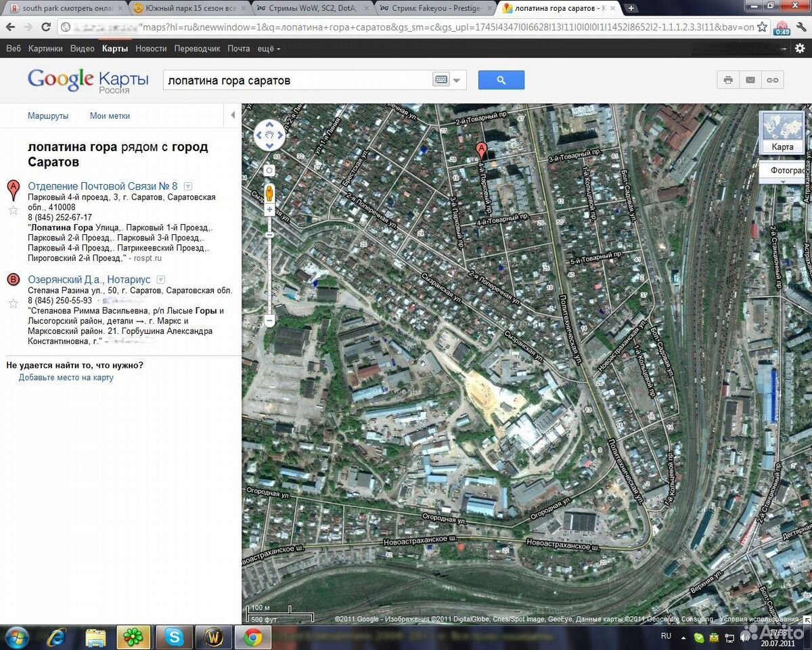The height and width of the screenshot is (650, 812).
Task: Click the RU language indicator
Action: 666,636
